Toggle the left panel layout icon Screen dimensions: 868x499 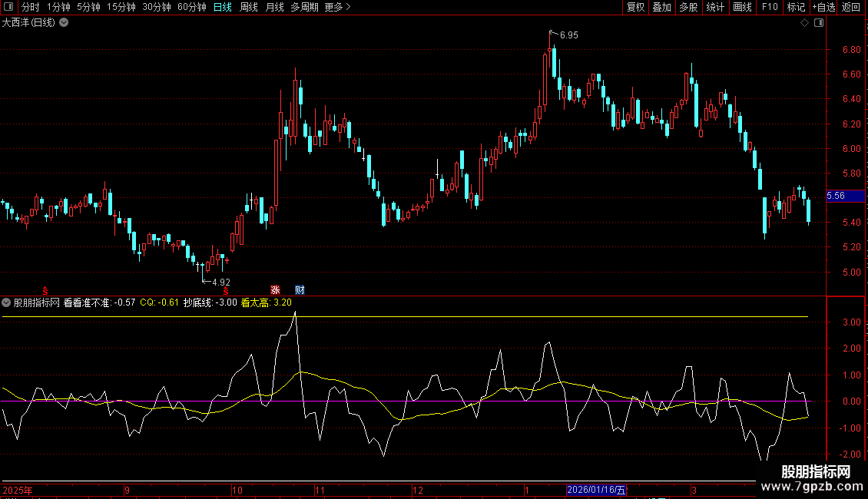(8, 7)
